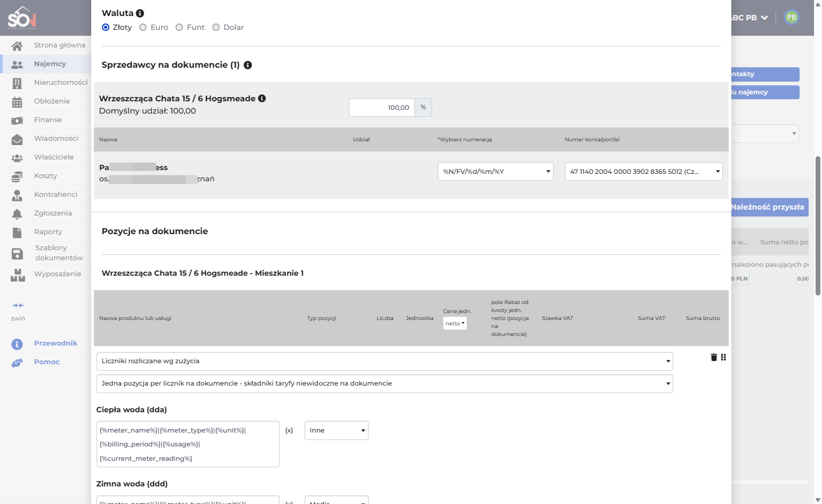Click the share percentage input 100,00

382,107
